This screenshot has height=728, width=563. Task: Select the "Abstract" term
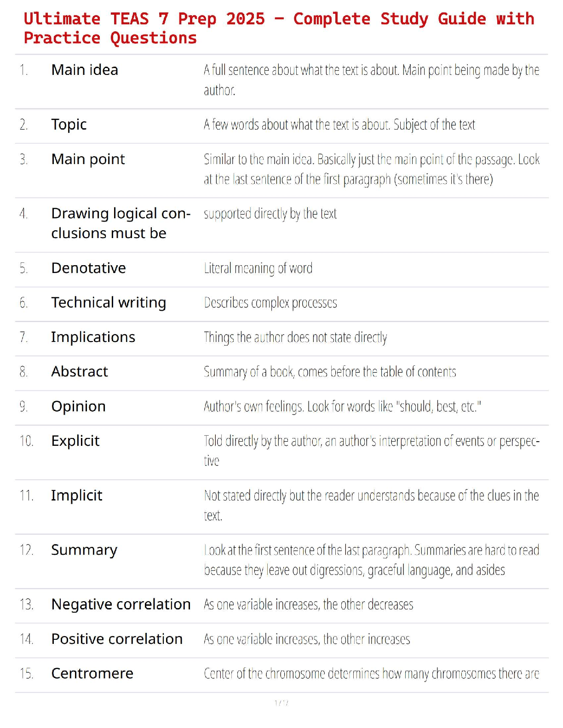pos(80,371)
